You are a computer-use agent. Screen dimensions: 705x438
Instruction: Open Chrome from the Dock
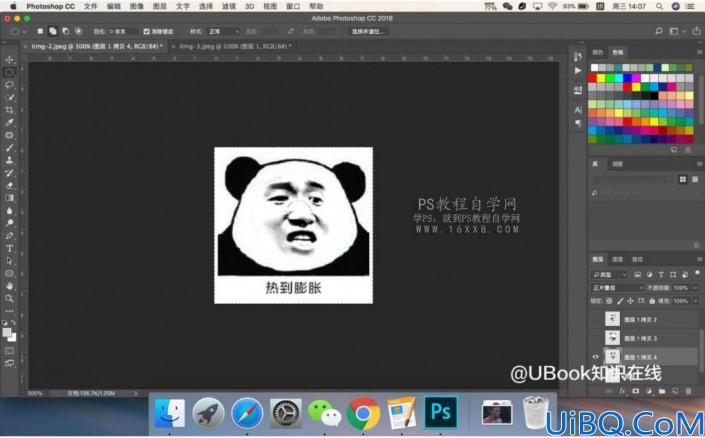(x=363, y=413)
